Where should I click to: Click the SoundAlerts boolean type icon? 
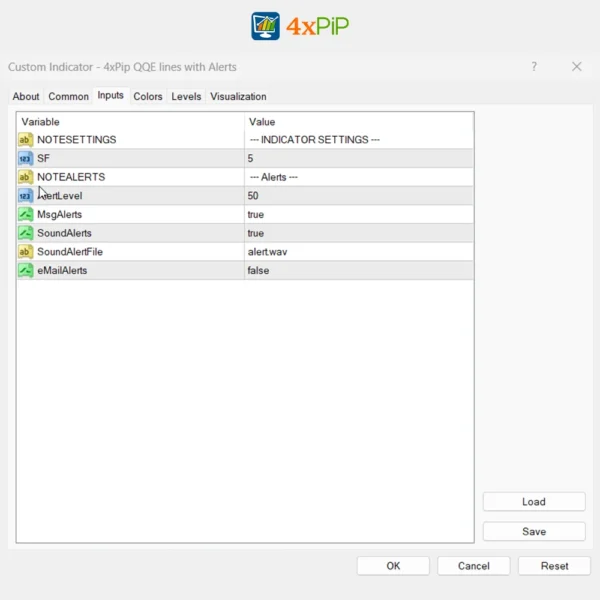(26, 233)
